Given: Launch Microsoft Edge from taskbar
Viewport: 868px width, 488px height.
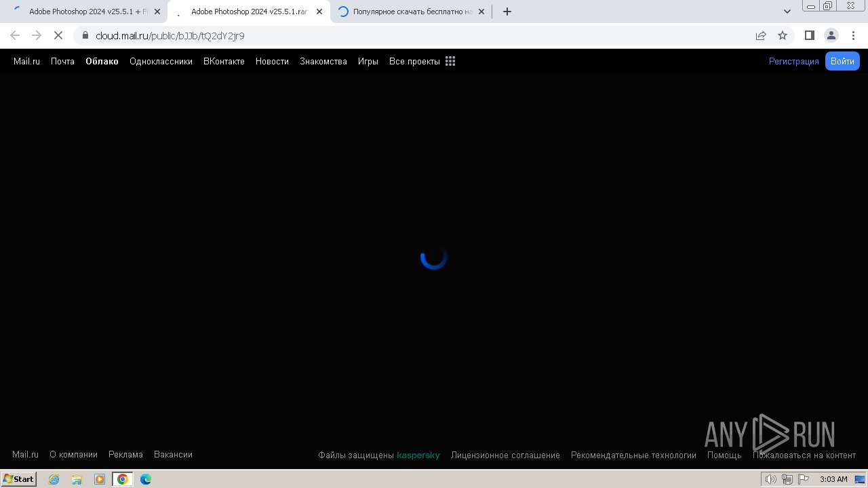Looking at the screenshot, I should coord(146,479).
